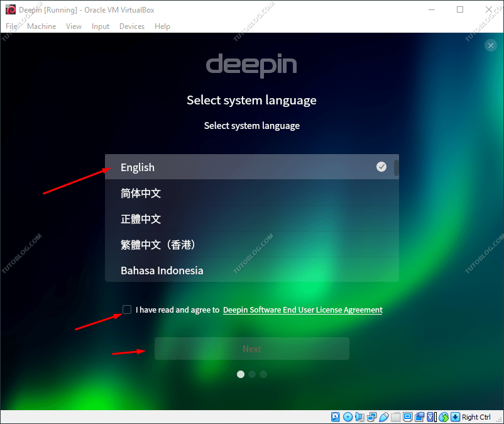Click the English selected checkmark icon
Image resolution: width=504 pixels, height=424 pixels.
381,167
